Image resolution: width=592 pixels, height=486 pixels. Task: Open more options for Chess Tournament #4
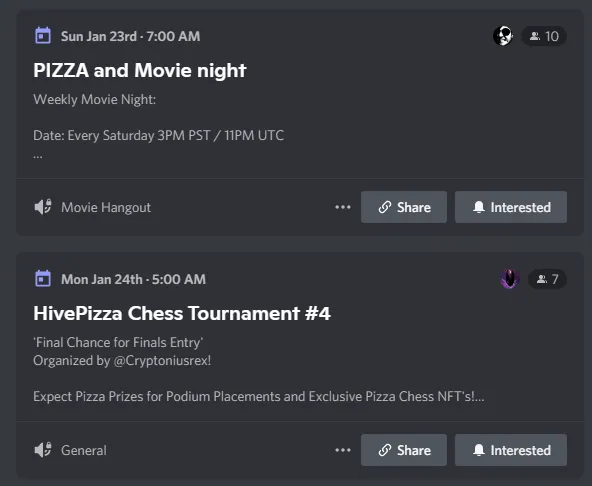click(343, 450)
